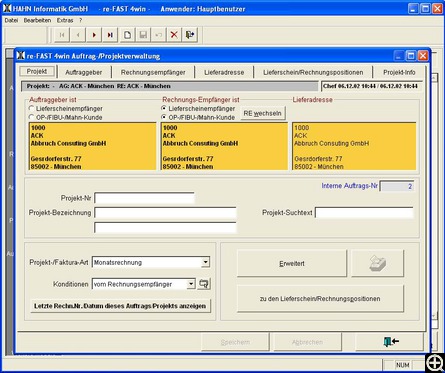Click the floppy disk save icon

[143, 35]
